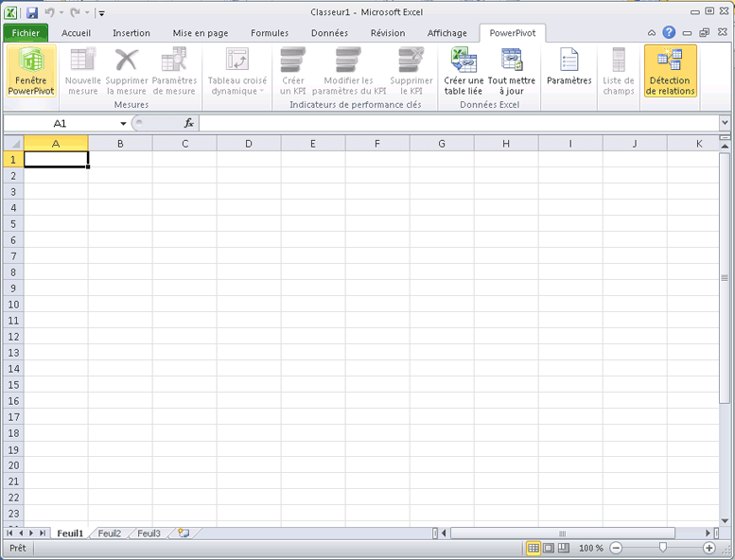Click the Excel application icon in title bar
The width and height of the screenshot is (735, 560).
click(10, 12)
